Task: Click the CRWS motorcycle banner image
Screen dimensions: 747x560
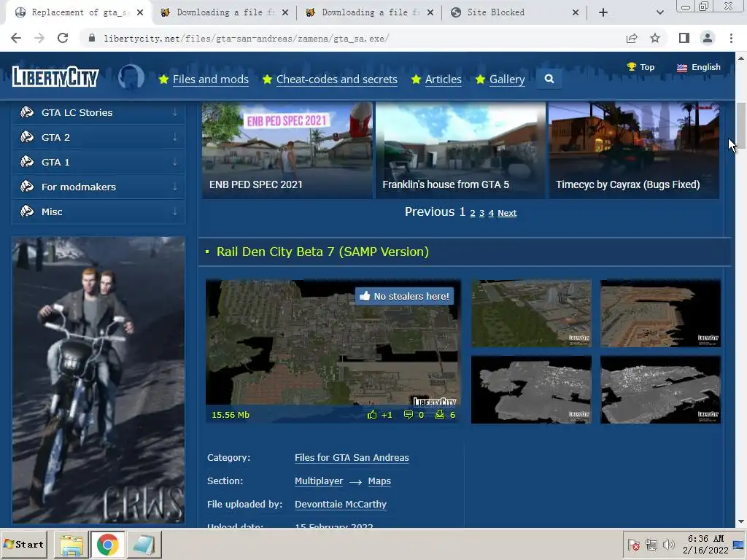Action: click(98, 380)
